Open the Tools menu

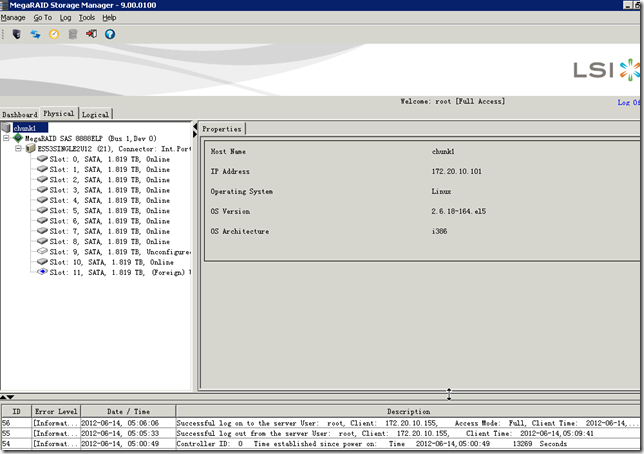(87, 18)
